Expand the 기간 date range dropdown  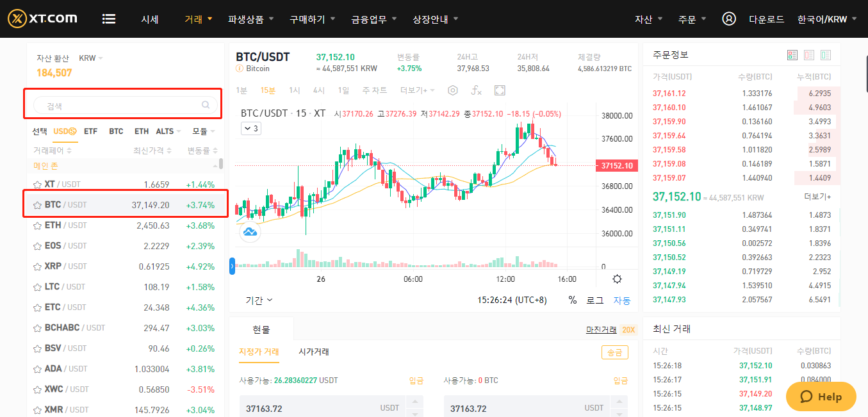click(259, 300)
